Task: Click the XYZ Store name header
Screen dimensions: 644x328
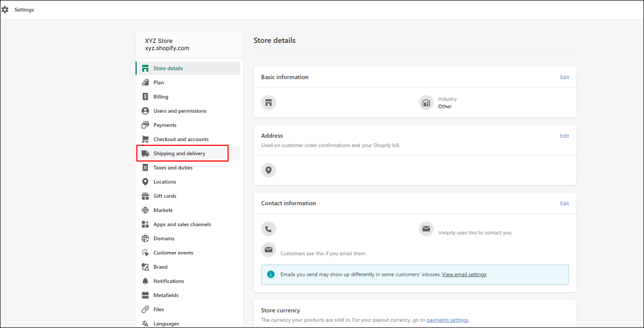Action: (x=159, y=41)
